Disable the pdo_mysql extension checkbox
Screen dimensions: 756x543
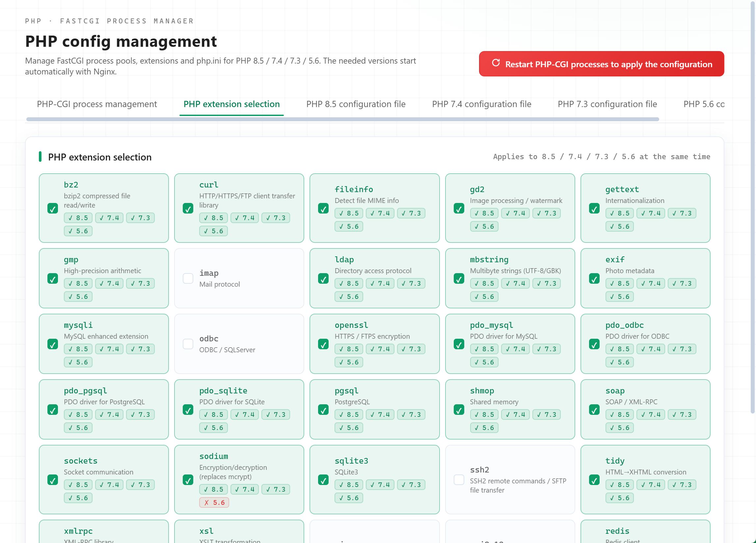point(459,344)
